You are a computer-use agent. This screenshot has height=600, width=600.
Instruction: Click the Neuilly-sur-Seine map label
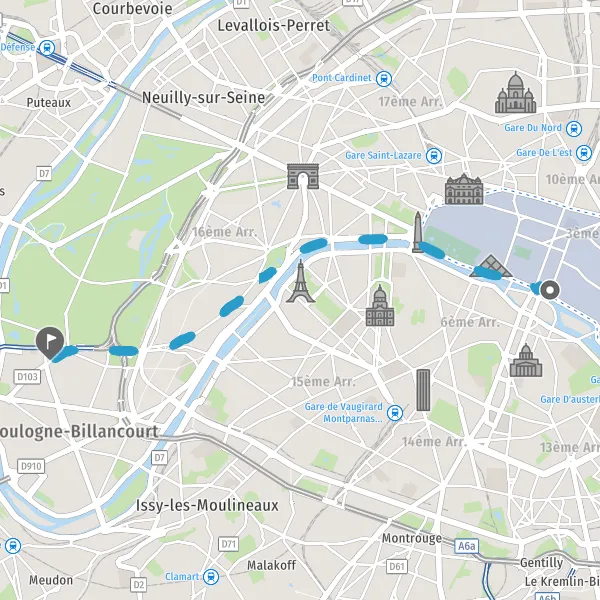tap(204, 98)
